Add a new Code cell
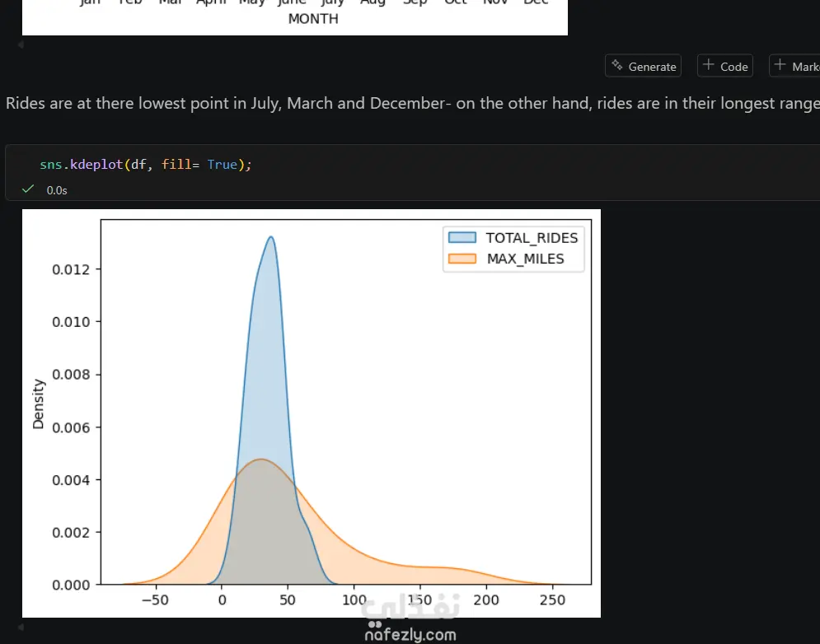The image size is (820, 644). coord(725,66)
